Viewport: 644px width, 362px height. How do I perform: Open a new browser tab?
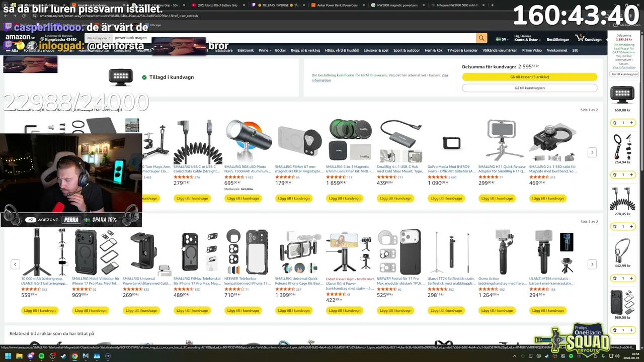point(492,5)
